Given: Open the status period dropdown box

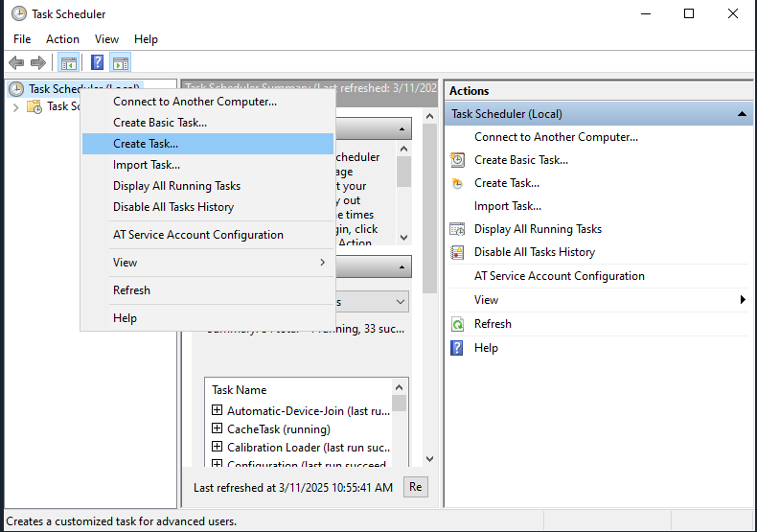Looking at the screenshot, I should tap(400, 302).
